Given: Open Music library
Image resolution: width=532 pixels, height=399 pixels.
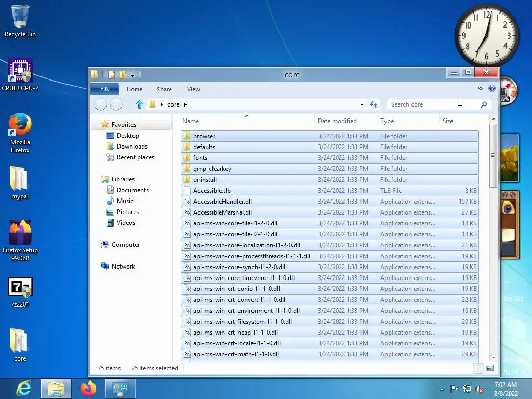Looking at the screenshot, I should (125, 201).
